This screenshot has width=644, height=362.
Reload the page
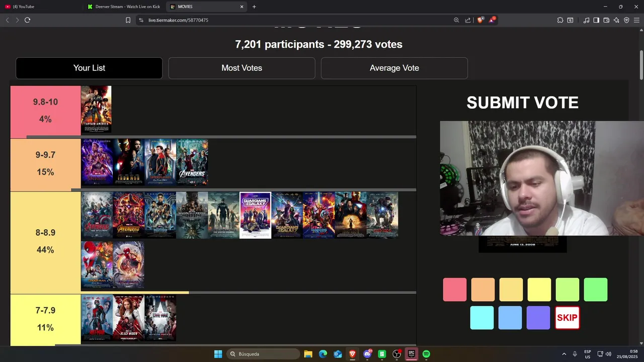27,20
